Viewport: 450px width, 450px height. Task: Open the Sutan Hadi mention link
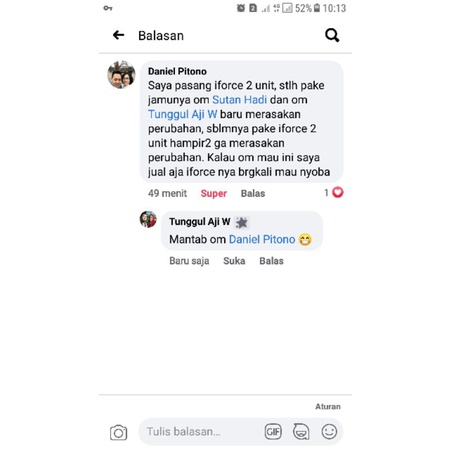click(x=239, y=100)
